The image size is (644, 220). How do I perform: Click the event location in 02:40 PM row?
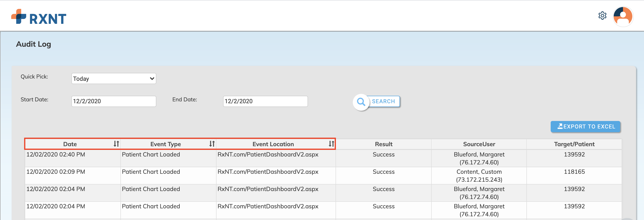point(268,154)
